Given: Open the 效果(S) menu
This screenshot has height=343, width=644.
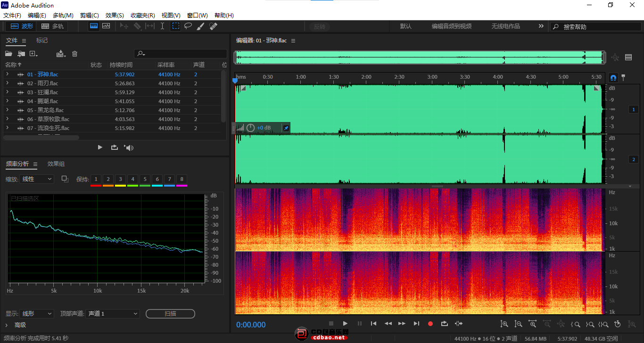Looking at the screenshot, I should click(x=115, y=15).
